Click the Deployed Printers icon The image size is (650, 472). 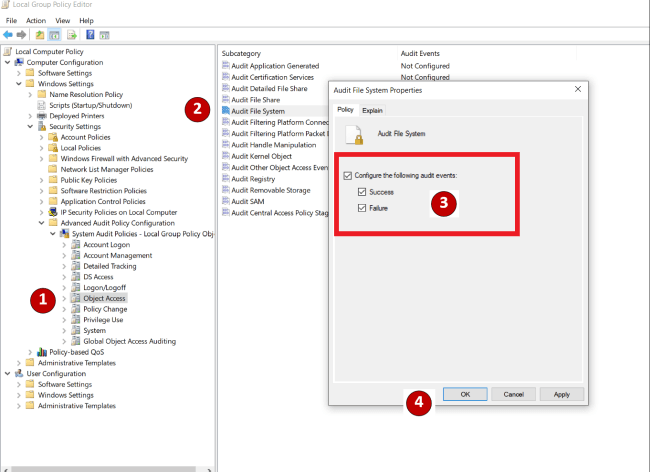(41, 116)
